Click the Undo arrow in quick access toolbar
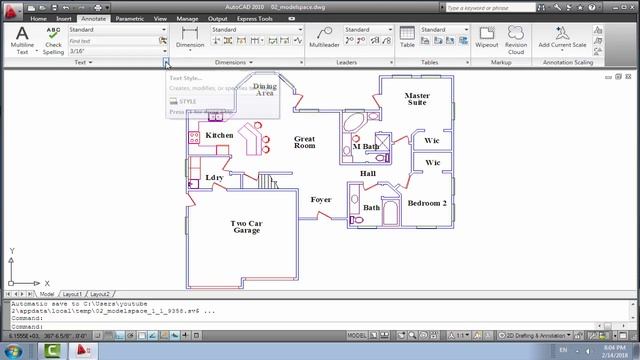 point(66,8)
